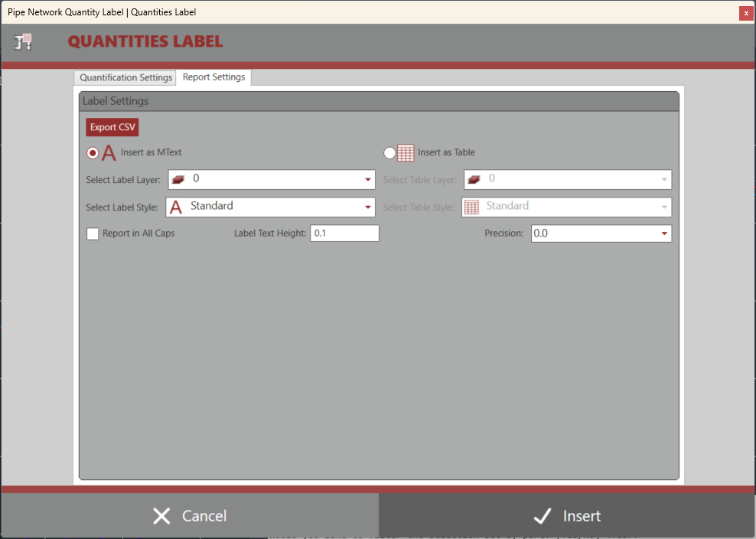
Task: Click the text style A icon in Label Style
Action: (176, 207)
